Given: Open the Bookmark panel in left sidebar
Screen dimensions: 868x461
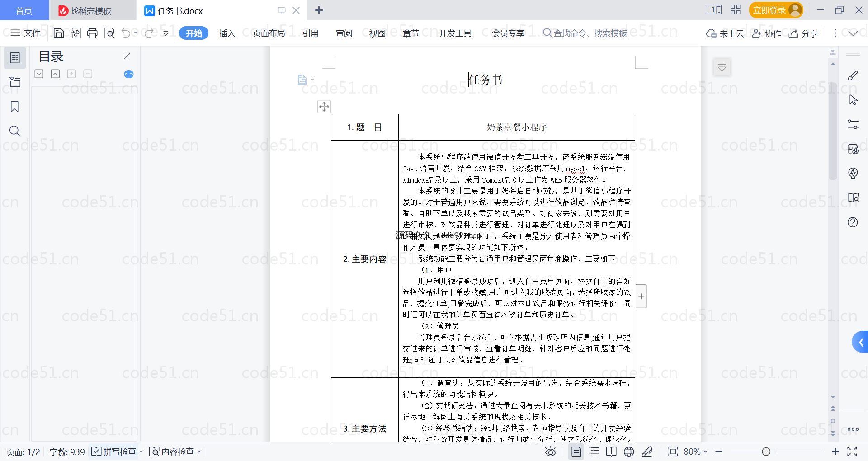Looking at the screenshot, I should tap(15, 107).
